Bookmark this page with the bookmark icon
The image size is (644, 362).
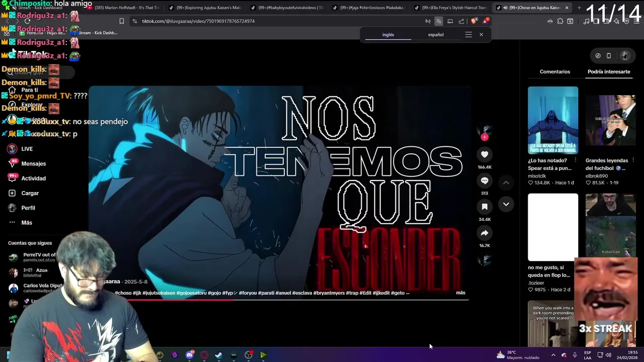(121, 21)
